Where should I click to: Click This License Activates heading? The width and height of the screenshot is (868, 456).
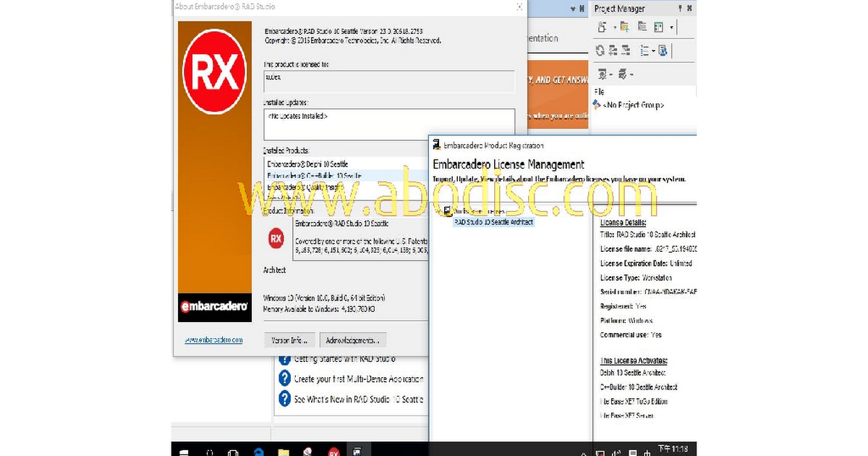pos(634,360)
